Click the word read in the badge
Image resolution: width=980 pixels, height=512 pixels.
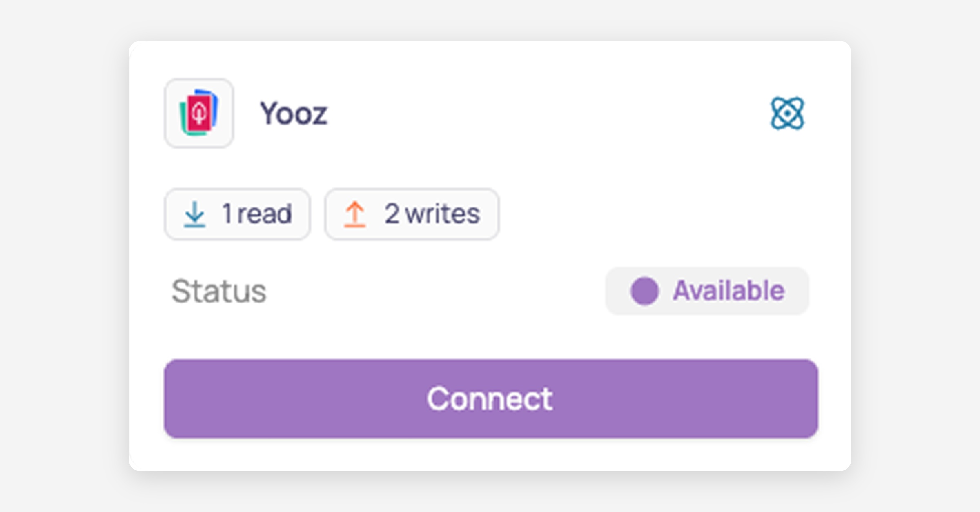265,214
